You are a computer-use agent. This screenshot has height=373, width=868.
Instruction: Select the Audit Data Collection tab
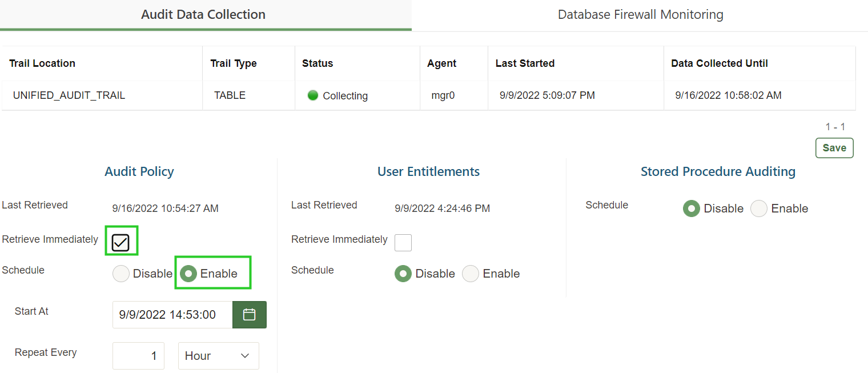tap(203, 14)
